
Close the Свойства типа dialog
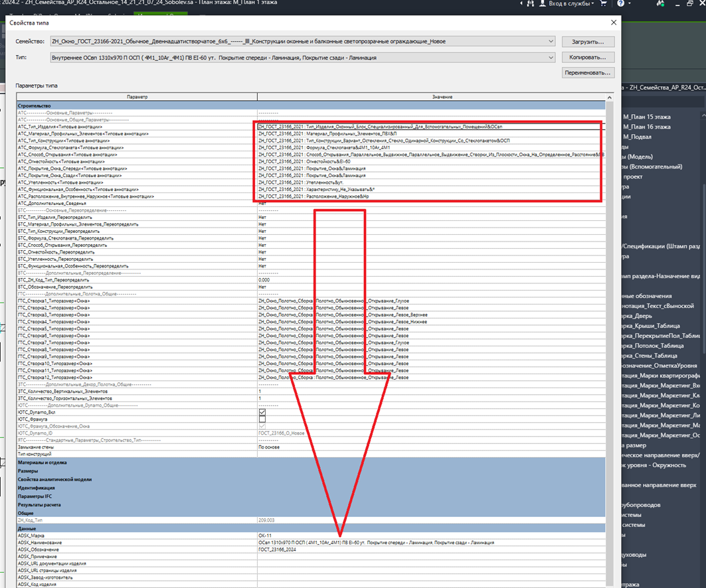coord(613,23)
